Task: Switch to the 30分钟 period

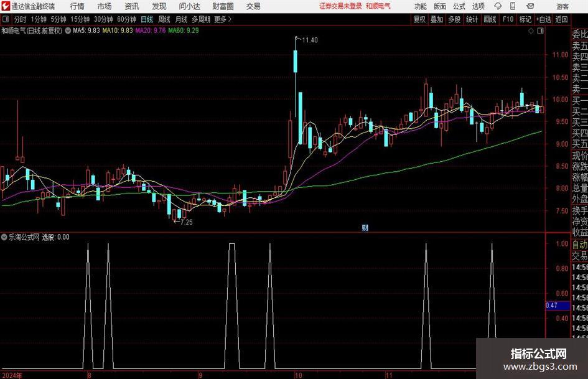Action: [103, 19]
